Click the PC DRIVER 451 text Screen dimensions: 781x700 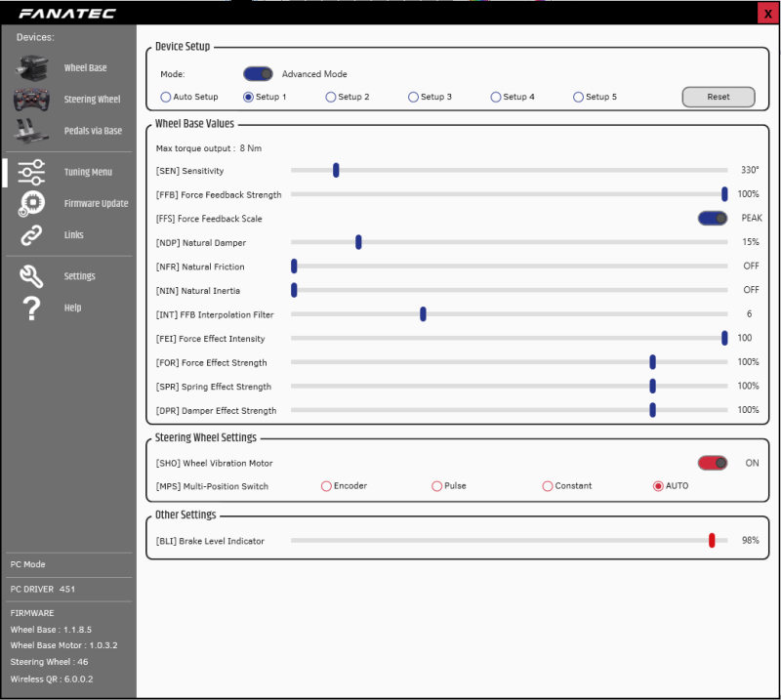tap(43, 589)
